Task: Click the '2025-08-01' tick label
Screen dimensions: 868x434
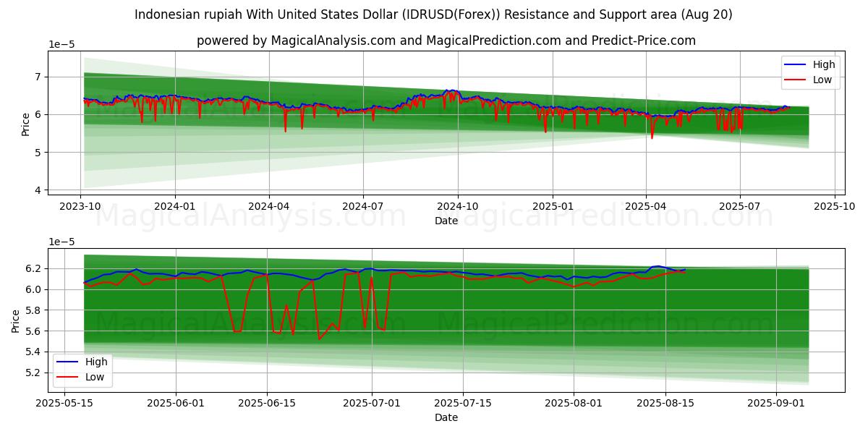Action: point(574,403)
